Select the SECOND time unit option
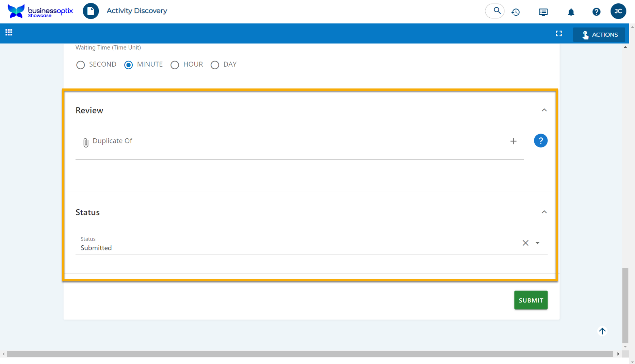 coord(81,65)
